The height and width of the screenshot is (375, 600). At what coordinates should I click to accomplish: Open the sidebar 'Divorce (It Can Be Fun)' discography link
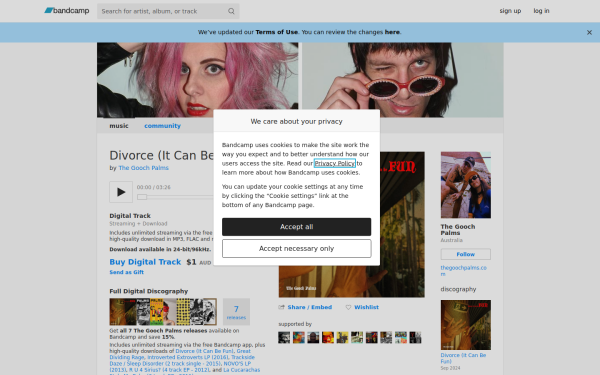click(x=463, y=358)
